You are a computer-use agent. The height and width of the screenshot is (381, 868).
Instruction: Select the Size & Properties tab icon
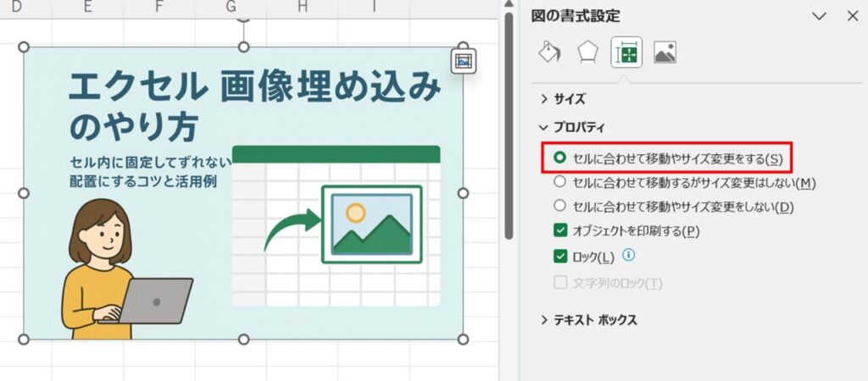tap(626, 52)
